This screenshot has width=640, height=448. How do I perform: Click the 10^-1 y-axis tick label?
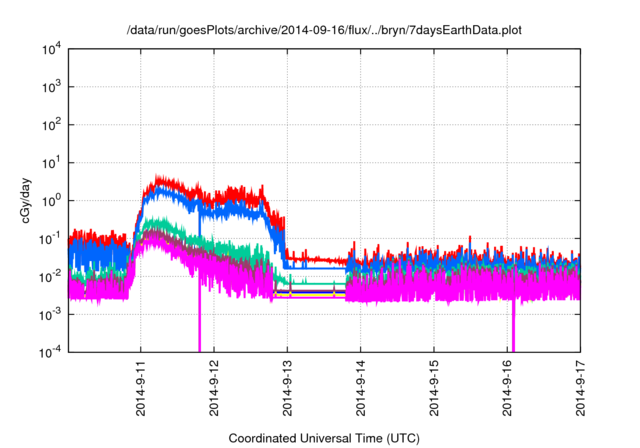click(50, 238)
